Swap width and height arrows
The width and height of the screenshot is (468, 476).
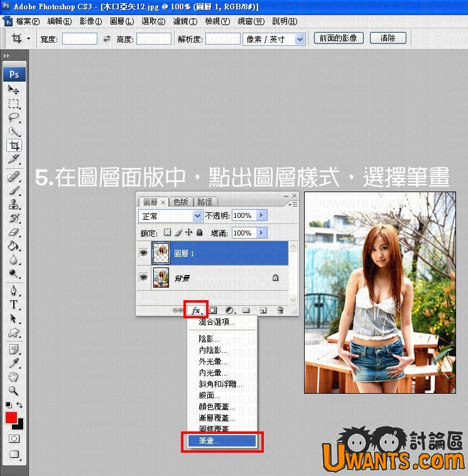(x=107, y=38)
